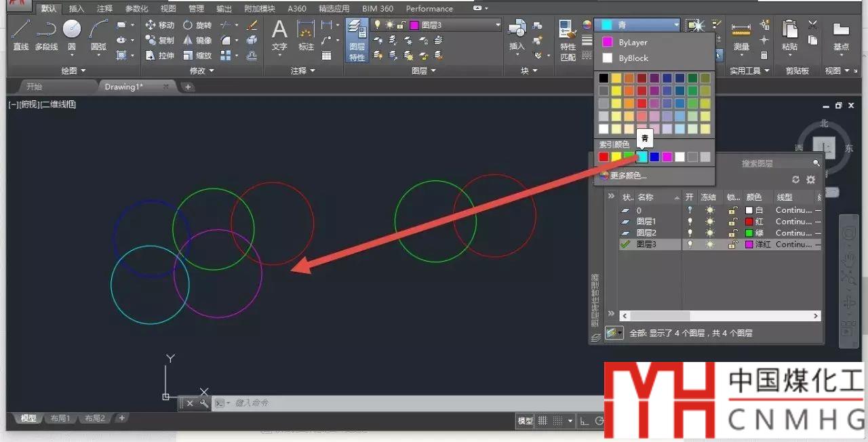Toggle the lock icon for layer 0
The image size is (868, 442).
[x=732, y=211]
